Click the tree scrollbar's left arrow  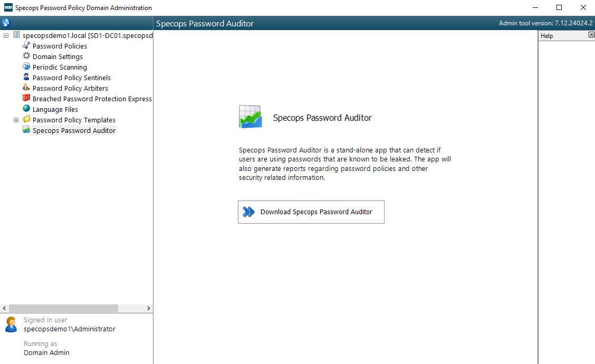click(4, 308)
